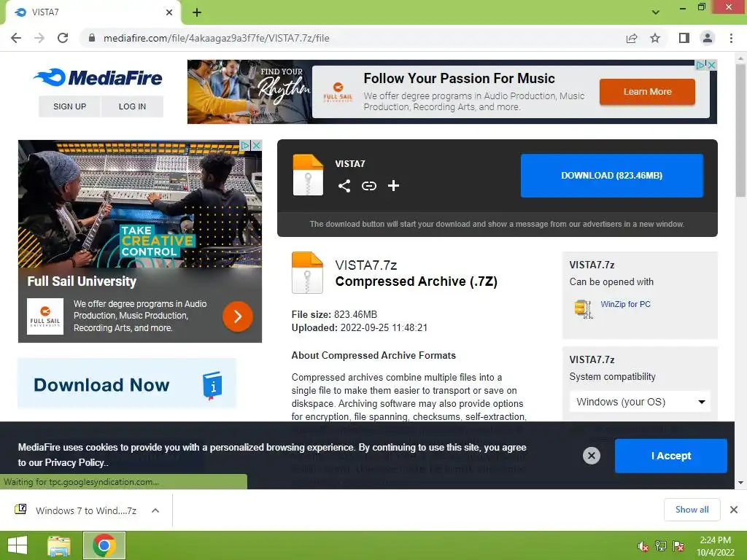Open the WinZip for PC link

(x=625, y=304)
